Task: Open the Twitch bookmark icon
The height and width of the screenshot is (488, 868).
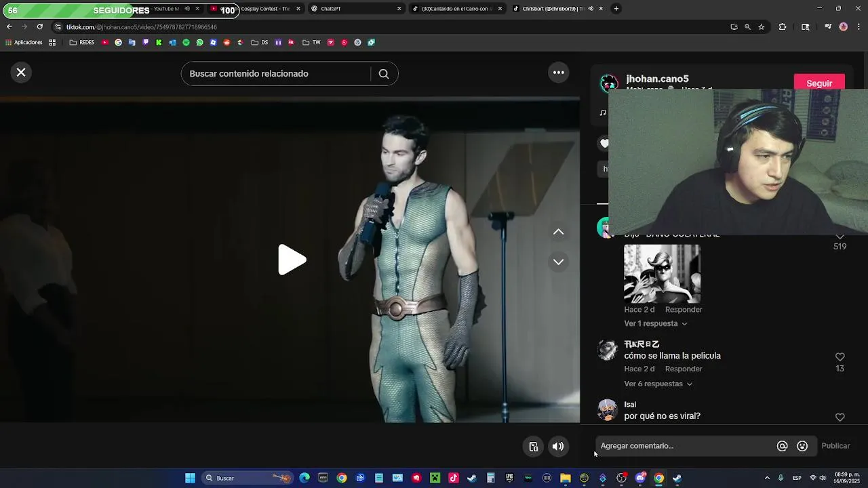Action: pyautogui.click(x=145, y=42)
